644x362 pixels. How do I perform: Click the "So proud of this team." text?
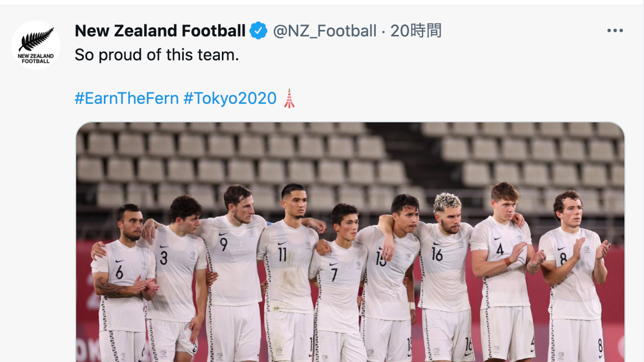tap(157, 55)
